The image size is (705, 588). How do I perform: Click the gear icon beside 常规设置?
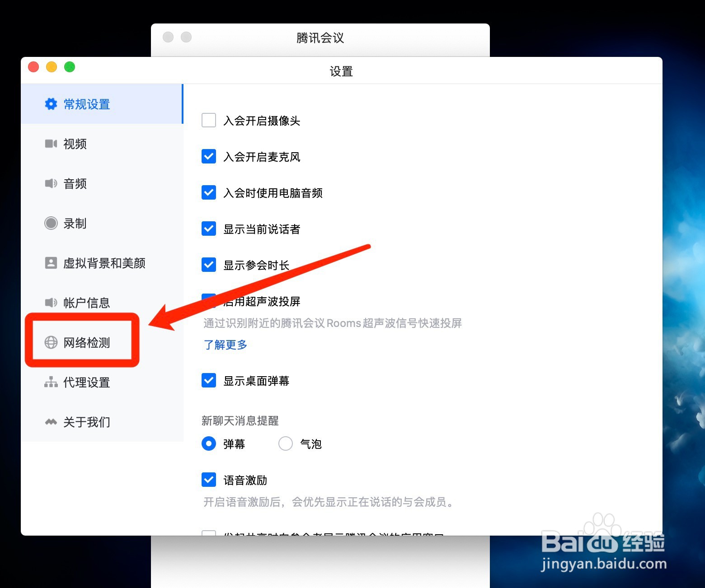pos(51,104)
